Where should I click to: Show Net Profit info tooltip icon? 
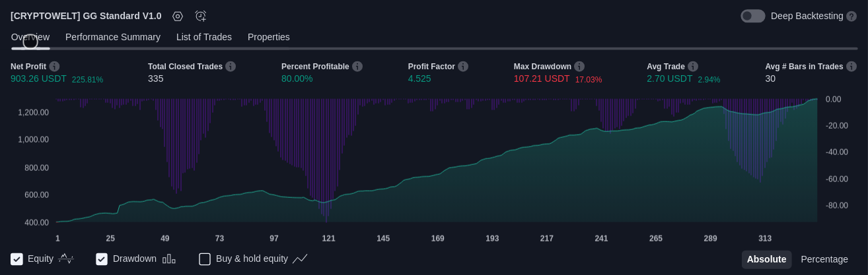pyautogui.click(x=54, y=67)
